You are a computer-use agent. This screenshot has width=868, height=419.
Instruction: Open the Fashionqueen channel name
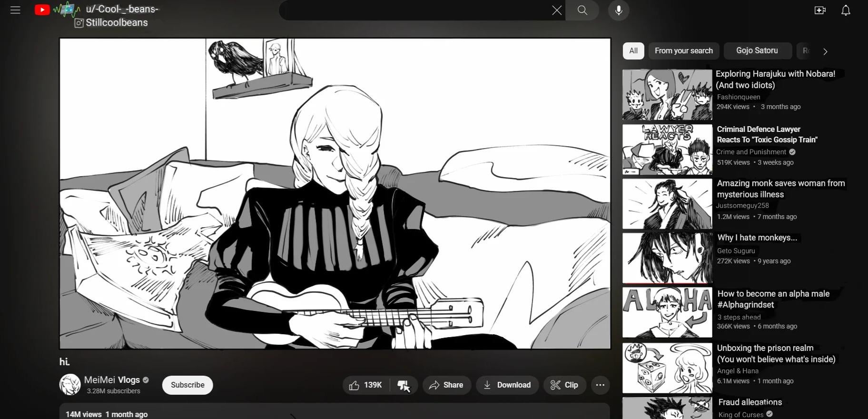click(739, 97)
